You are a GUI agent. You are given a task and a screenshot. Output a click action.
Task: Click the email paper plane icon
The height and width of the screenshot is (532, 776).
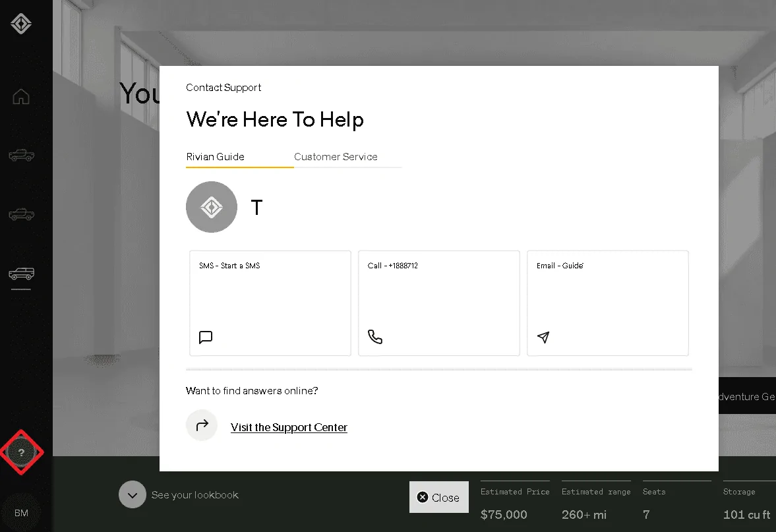(543, 337)
